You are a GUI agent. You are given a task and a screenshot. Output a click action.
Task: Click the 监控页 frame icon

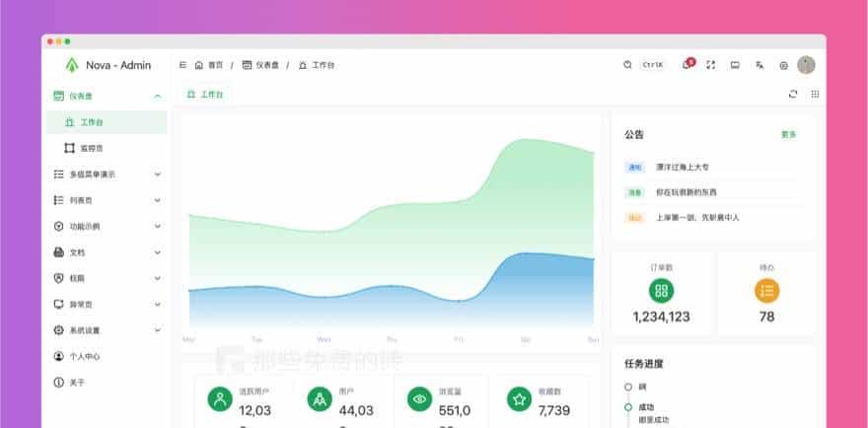point(69,148)
